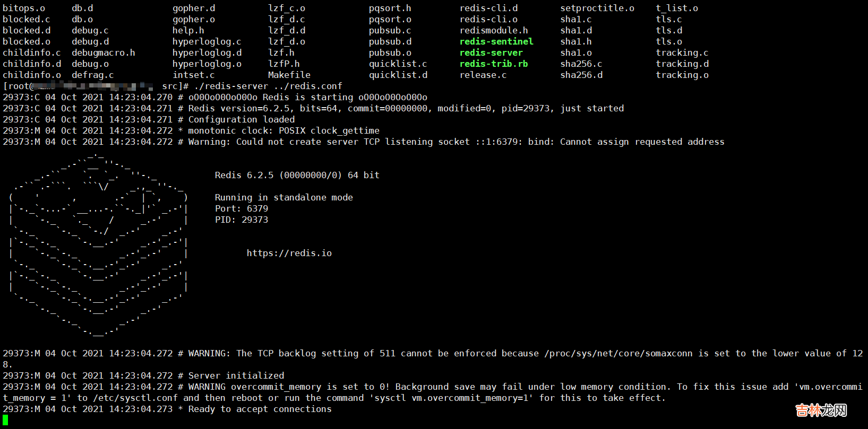Select the lzfP.h file name
The image size is (868, 429).
coord(284,64)
